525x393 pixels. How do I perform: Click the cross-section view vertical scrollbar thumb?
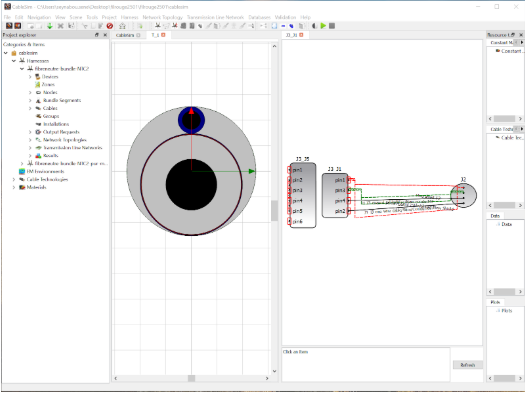pyautogui.click(x=274, y=211)
